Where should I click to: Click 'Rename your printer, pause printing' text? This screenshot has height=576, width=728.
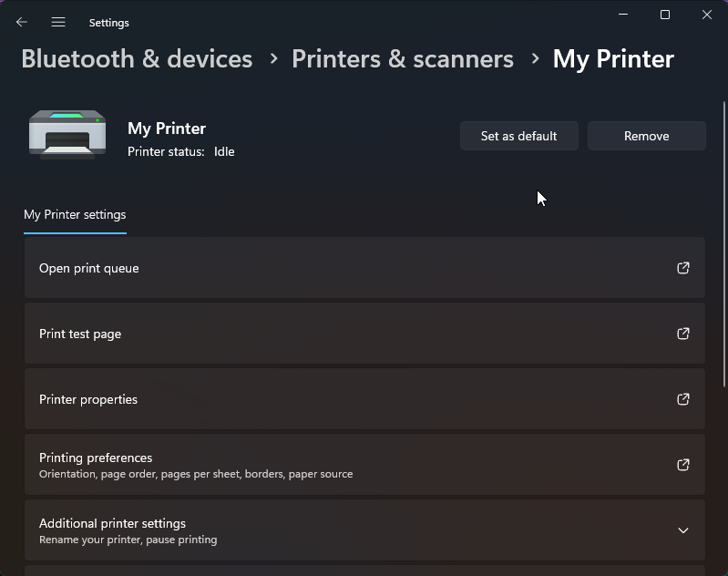point(128,540)
